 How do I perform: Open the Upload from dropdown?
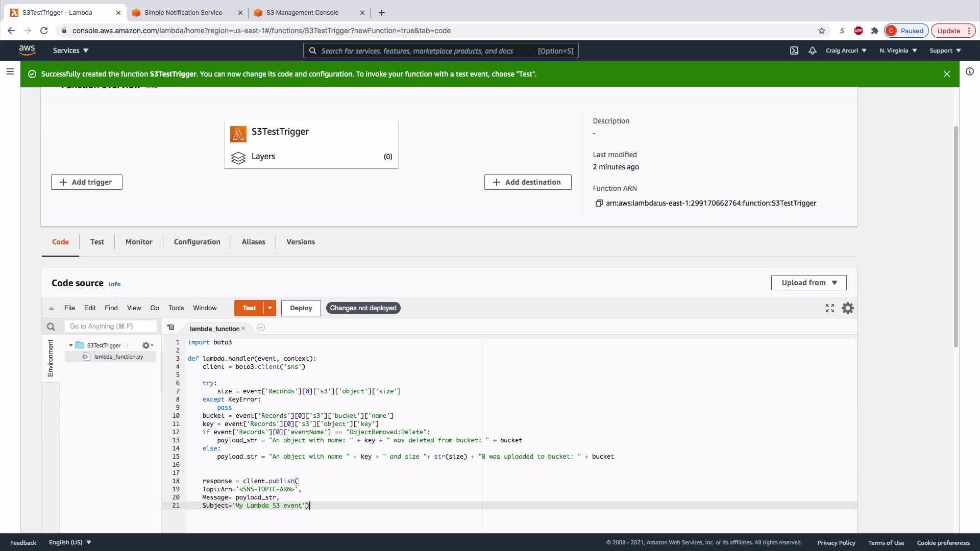[808, 283]
